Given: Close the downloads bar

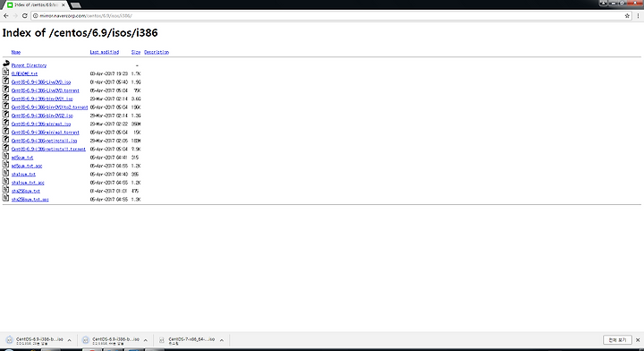Looking at the screenshot, I should coord(638,340).
